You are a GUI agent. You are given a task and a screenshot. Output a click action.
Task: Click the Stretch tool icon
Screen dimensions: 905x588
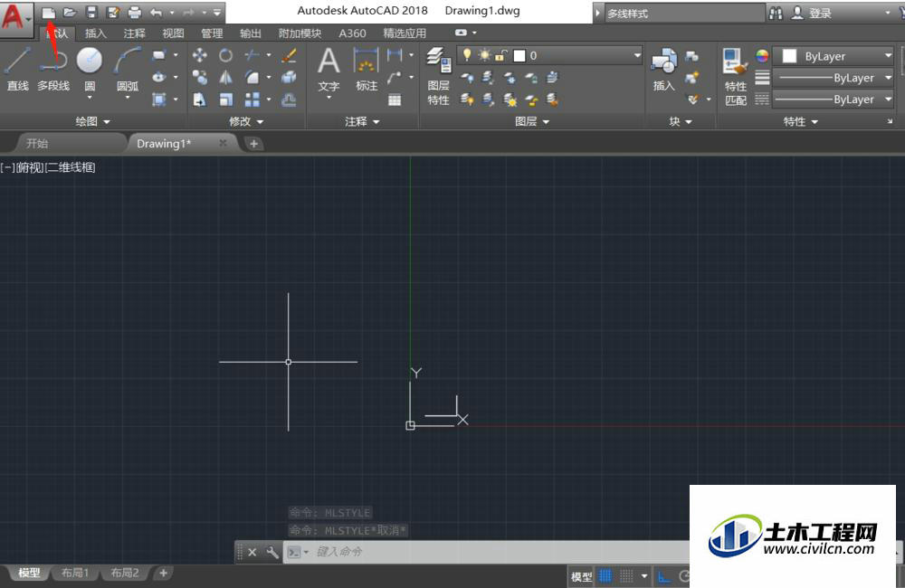[200, 100]
